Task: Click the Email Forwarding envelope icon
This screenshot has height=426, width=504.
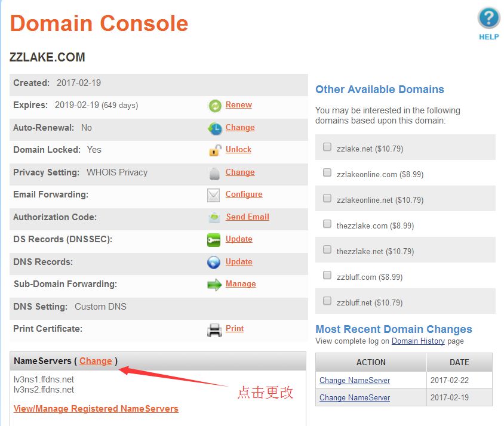Action: click(x=214, y=195)
